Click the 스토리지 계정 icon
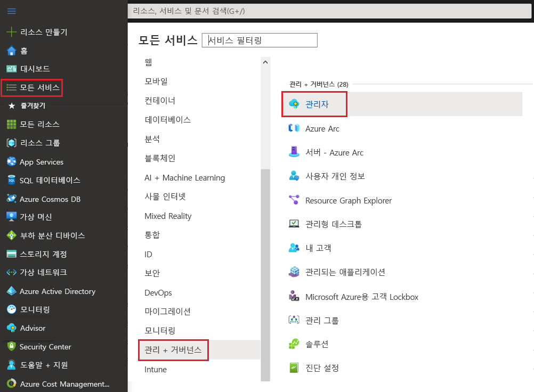This screenshot has width=534, height=392. tap(11, 254)
